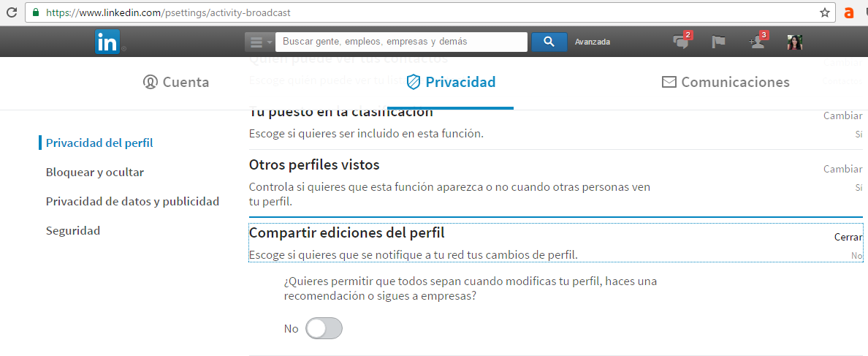
Task: Open the Seguridad sidebar section
Action: tap(73, 231)
